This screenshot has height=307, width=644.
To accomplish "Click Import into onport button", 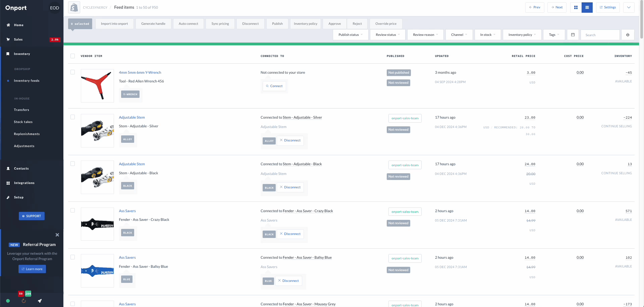I will tap(114, 24).
